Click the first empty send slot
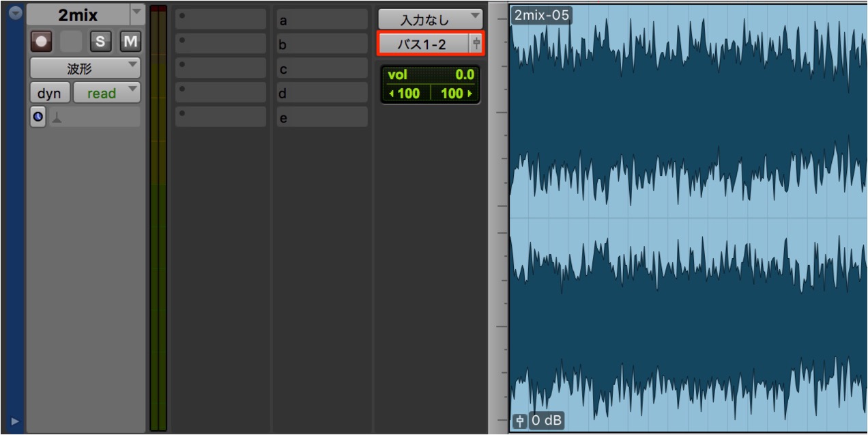The width and height of the screenshot is (868, 435). [x=220, y=19]
